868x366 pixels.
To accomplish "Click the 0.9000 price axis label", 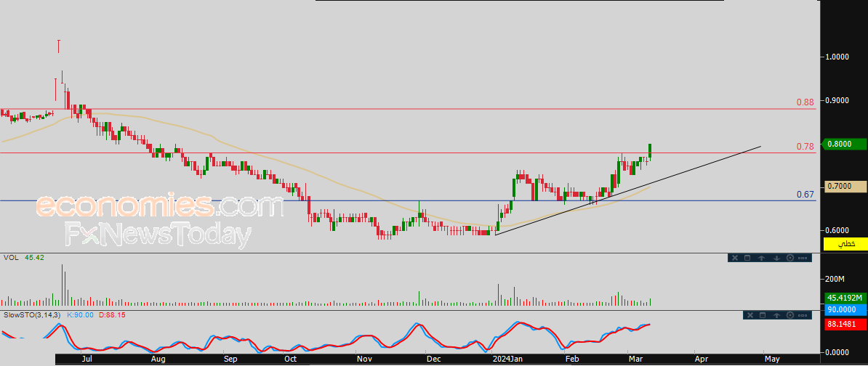I will [x=837, y=100].
